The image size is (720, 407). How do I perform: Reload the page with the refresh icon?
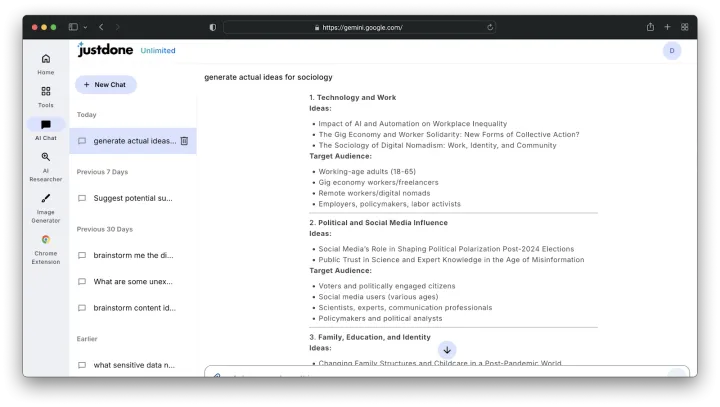click(x=490, y=27)
